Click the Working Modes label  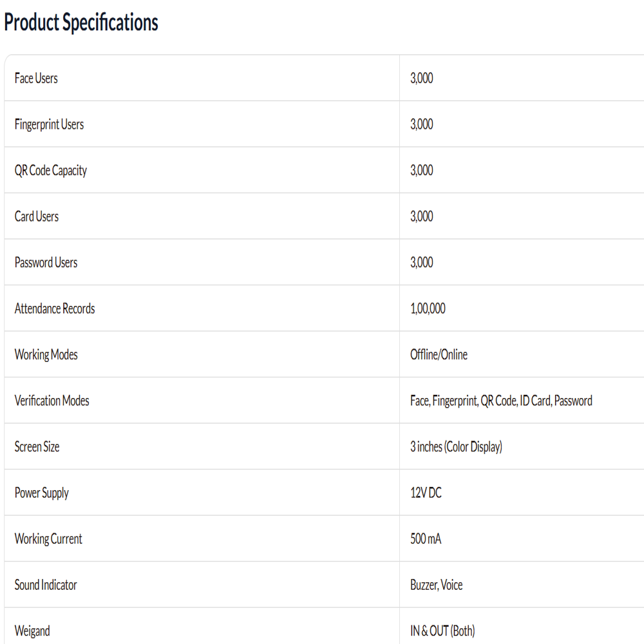(x=46, y=354)
